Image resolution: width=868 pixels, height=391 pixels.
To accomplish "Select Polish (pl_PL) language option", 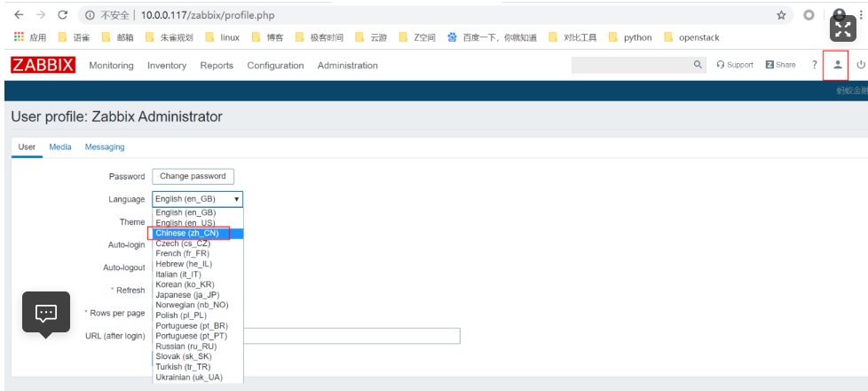I will 198,315.
